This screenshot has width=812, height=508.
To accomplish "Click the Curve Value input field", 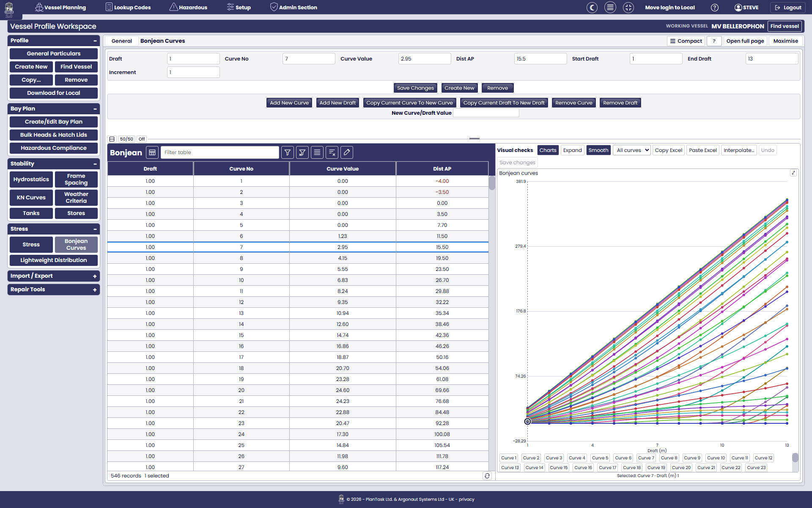I will click(425, 59).
